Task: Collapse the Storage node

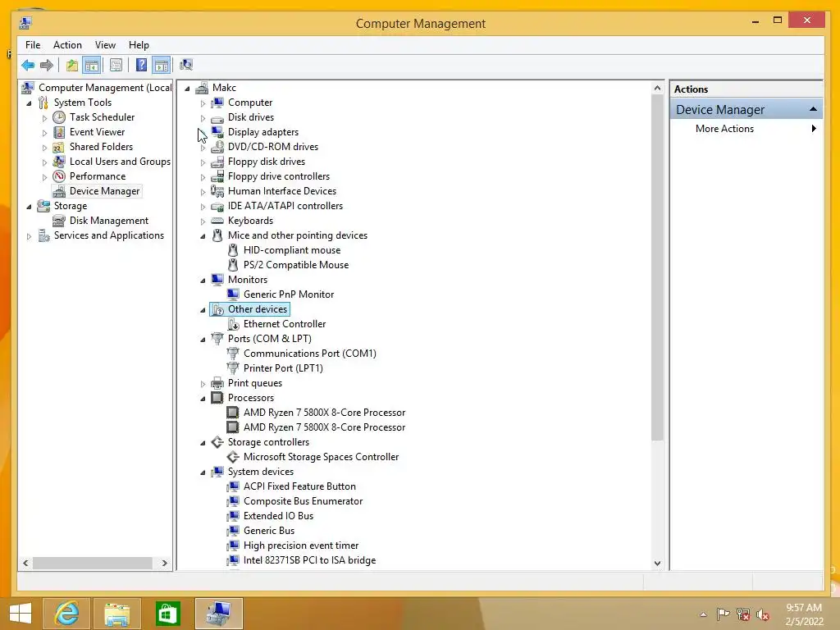Action: (29, 206)
